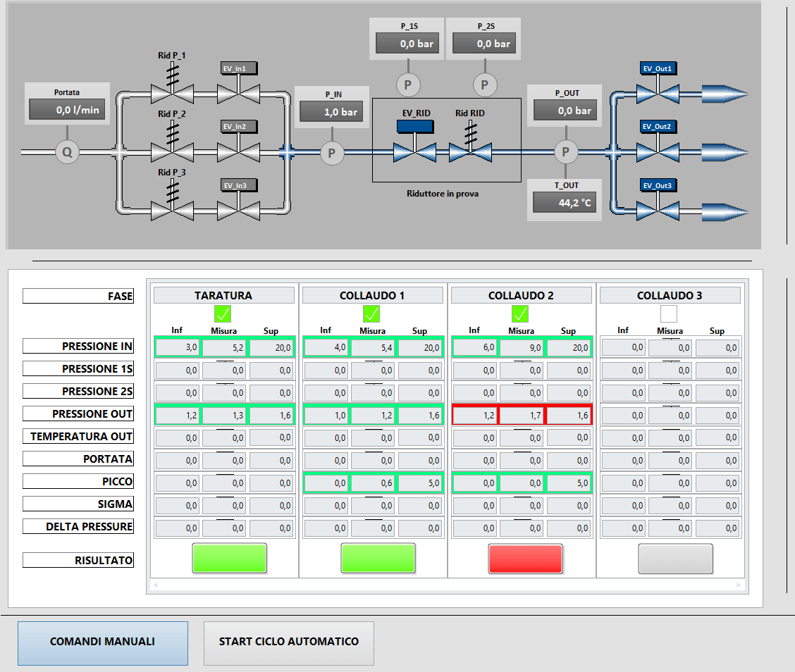Click COLLAUDO 2 Pressione IN Misura 9,0
The image size is (795, 672).
pyautogui.click(x=521, y=348)
